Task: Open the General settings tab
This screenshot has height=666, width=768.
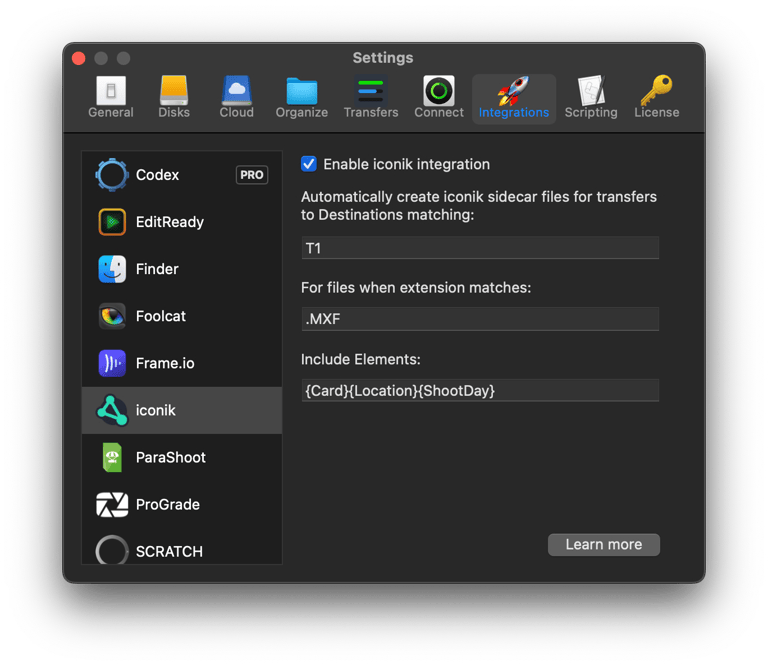Action: [110, 98]
